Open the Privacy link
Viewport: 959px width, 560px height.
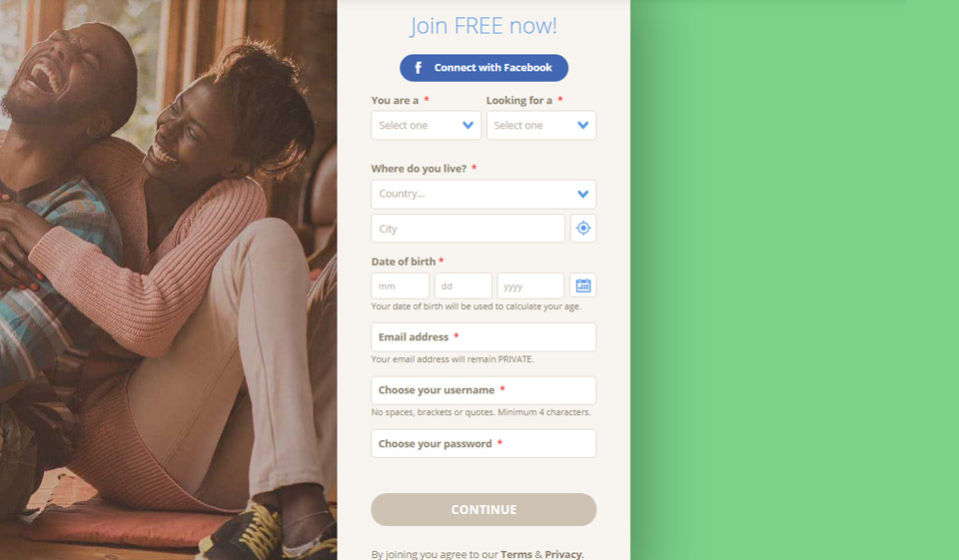tap(563, 554)
